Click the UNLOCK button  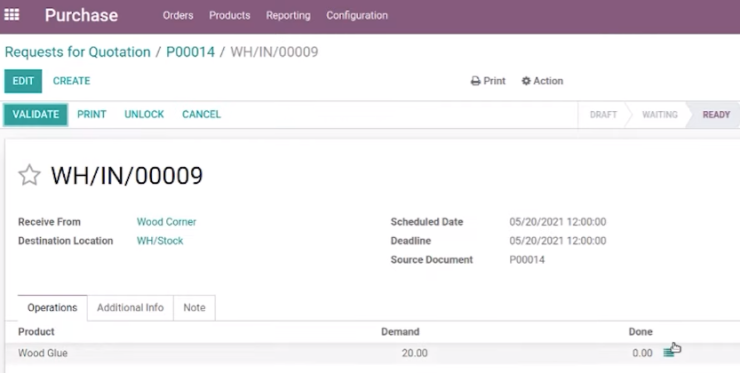pos(144,115)
